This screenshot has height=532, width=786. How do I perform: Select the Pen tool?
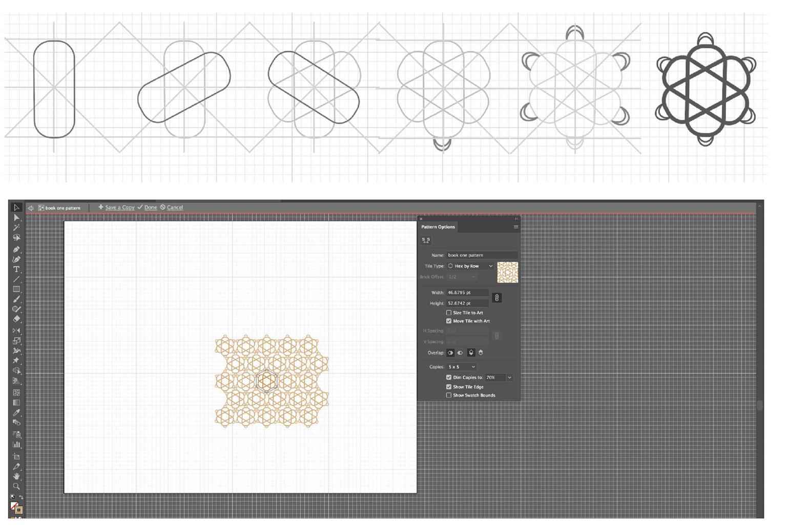point(16,249)
